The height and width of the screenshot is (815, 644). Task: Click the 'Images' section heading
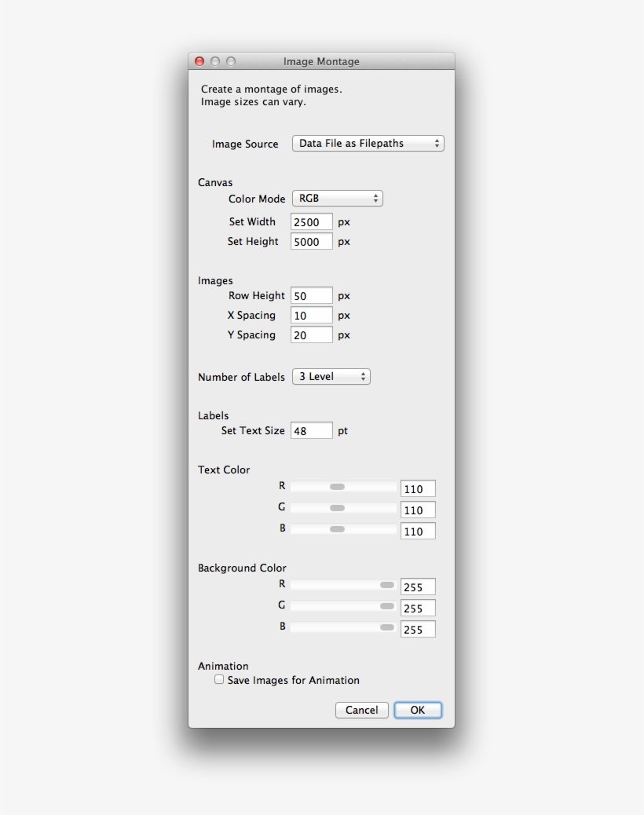pos(215,280)
